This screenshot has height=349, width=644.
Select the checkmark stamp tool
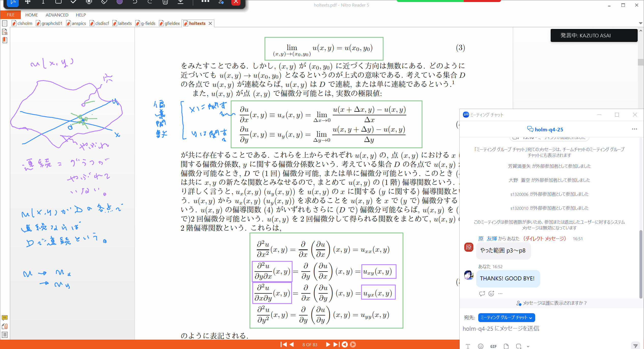(73, 2)
